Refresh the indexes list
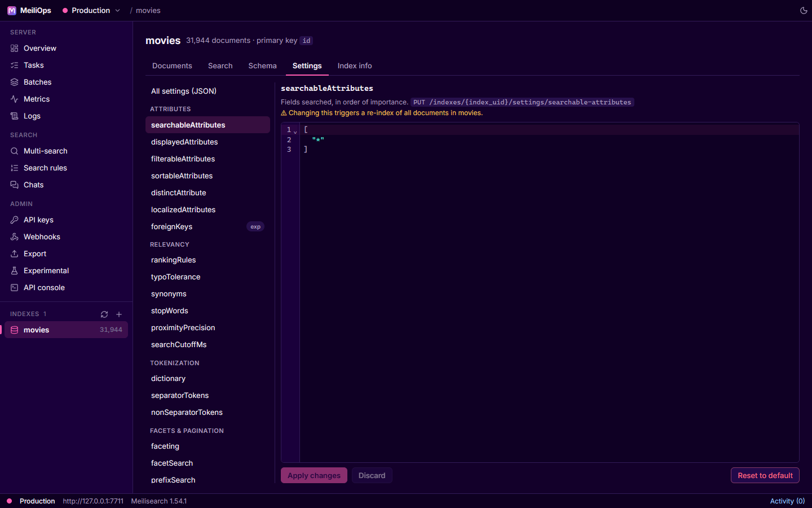Image resolution: width=812 pixels, height=508 pixels. pyautogui.click(x=104, y=314)
